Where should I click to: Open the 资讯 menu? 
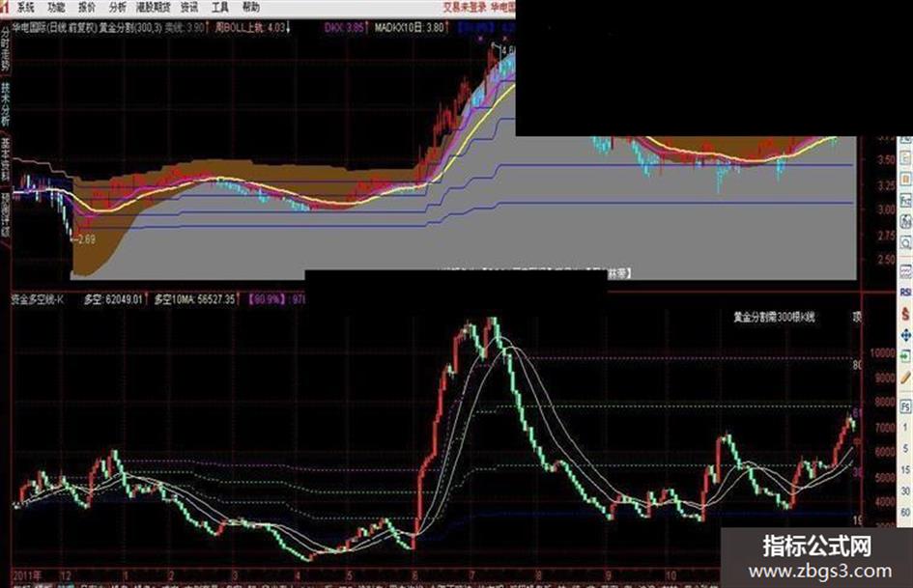189,8
